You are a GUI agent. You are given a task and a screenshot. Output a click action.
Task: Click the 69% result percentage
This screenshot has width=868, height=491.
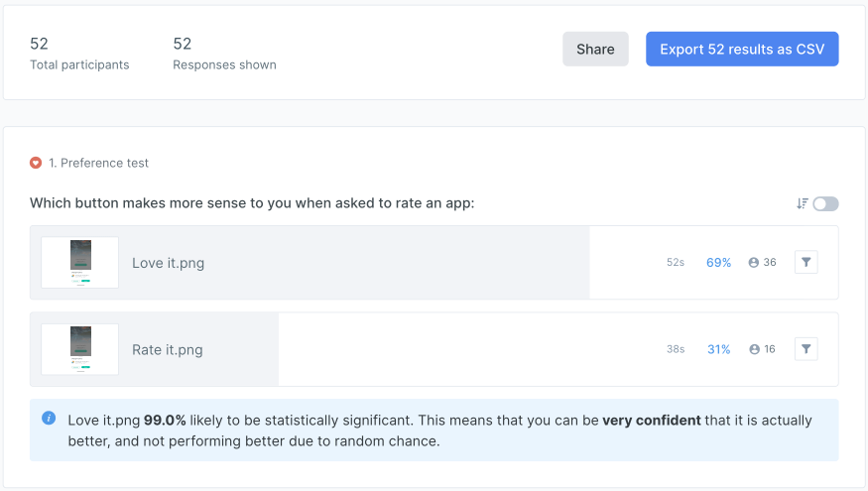pos(718,263)
